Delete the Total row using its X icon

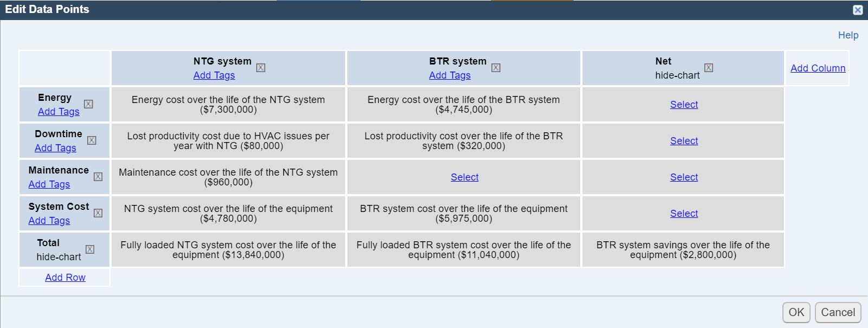(90, 249)
